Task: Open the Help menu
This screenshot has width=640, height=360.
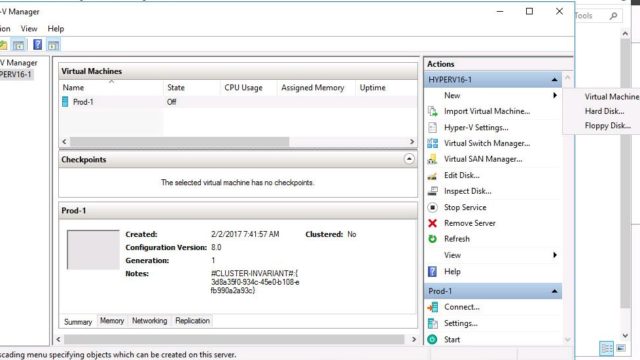Action: (56, 29)
